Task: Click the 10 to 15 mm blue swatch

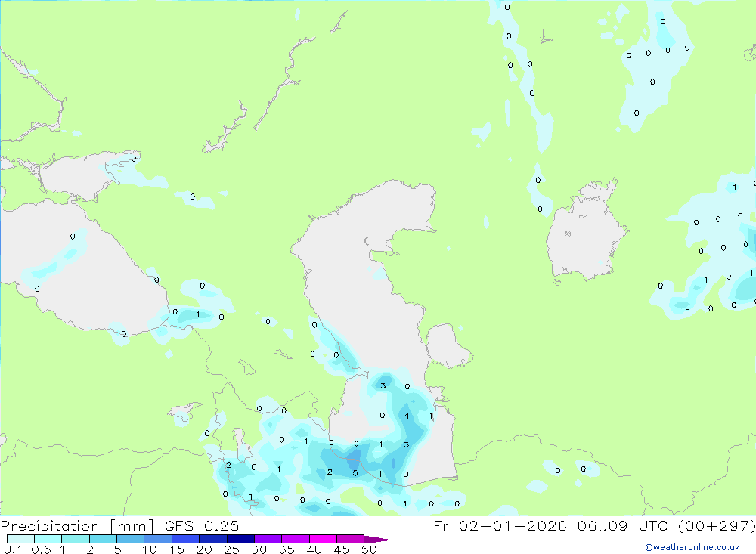Action: pos(158,539)
